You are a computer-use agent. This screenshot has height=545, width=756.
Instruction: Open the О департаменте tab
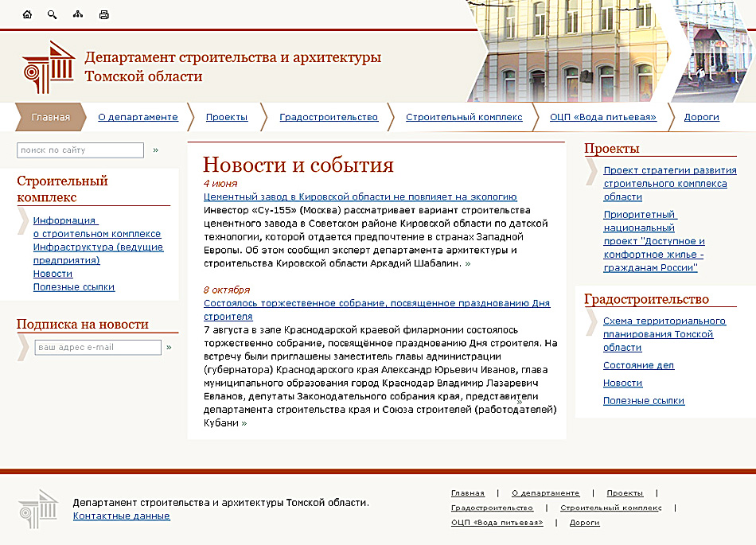pyautogui.click(x=140, y=116)
